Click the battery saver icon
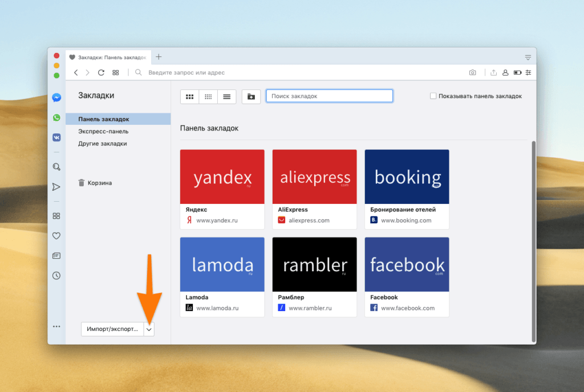Viewport: 584px width, 392px height. 517,72
